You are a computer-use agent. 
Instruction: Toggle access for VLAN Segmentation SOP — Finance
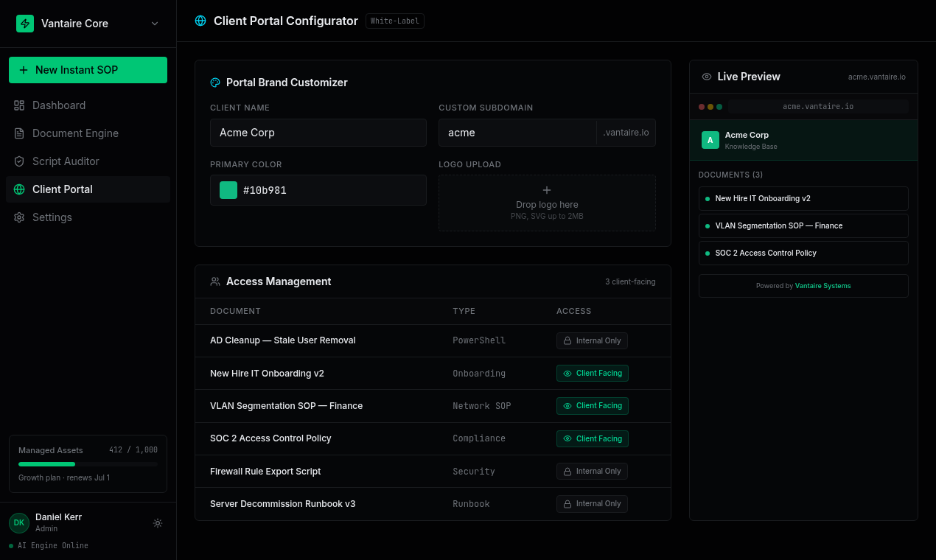[593, 406]
